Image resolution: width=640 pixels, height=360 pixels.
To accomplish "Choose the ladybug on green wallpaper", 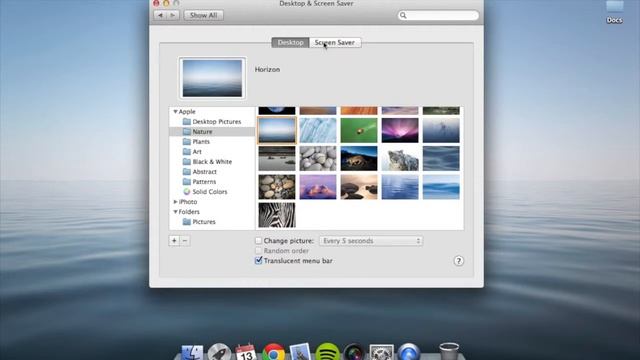I will click(x=359, y=131).
